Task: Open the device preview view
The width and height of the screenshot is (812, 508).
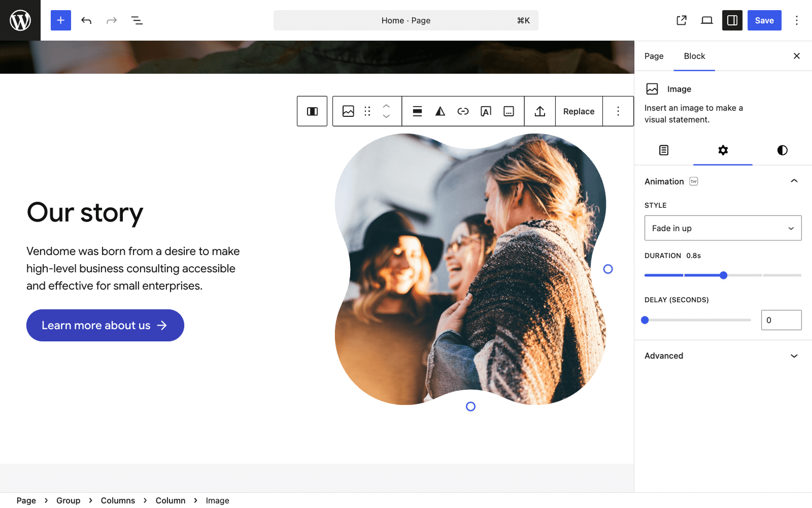Action: [706, 20]
